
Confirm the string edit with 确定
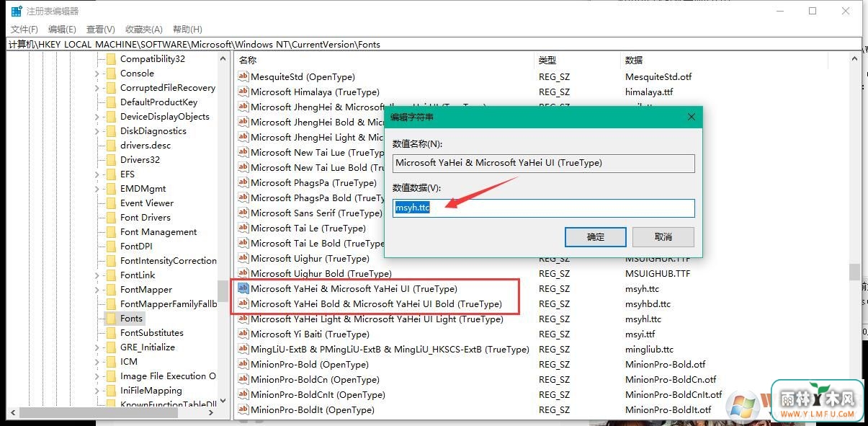596,237
